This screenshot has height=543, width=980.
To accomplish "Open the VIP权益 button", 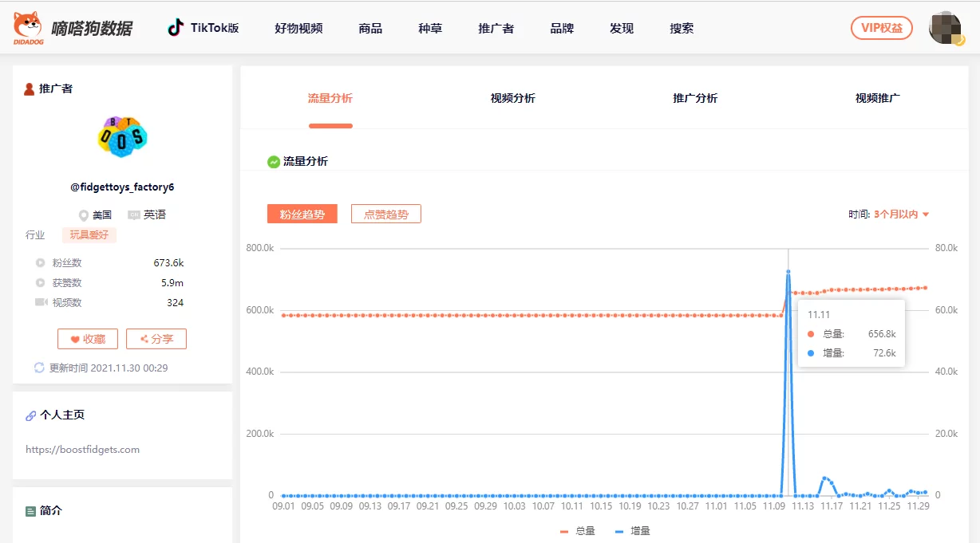I will tap(881, 28).
